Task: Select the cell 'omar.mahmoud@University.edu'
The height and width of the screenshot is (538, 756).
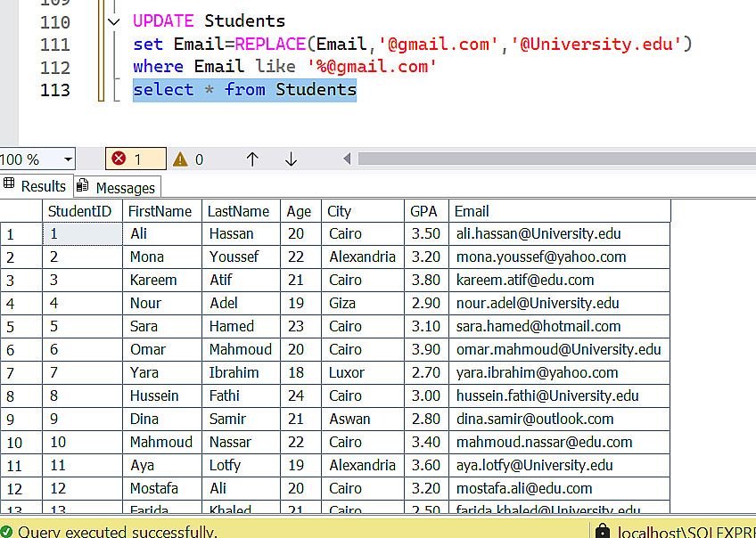Action: pyautogui.click(x=559, y=349)
